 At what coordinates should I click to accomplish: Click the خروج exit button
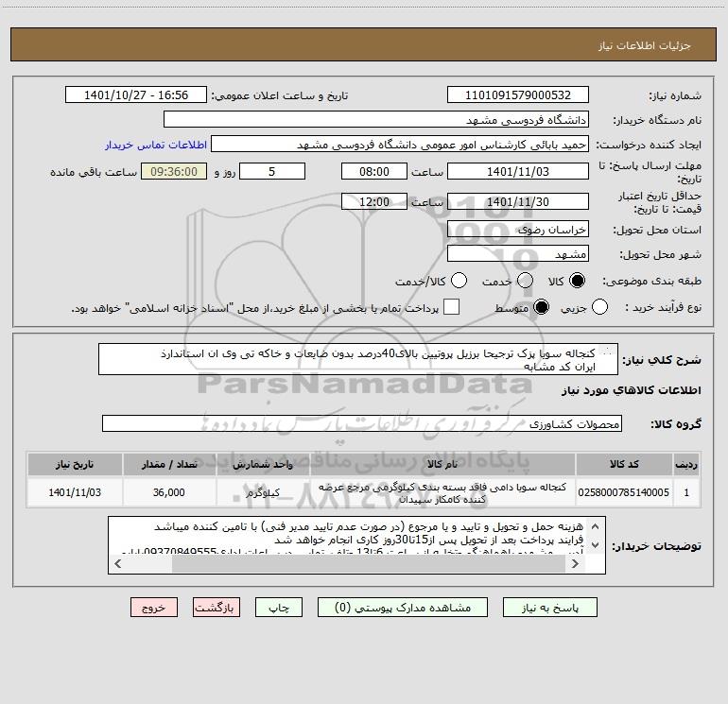[x=154, y=608]
